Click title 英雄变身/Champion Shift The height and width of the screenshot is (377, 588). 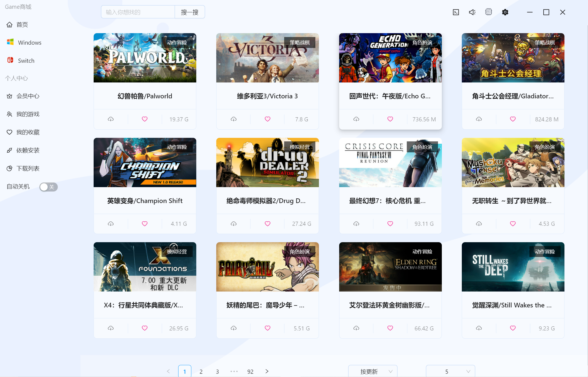point(145,201)
